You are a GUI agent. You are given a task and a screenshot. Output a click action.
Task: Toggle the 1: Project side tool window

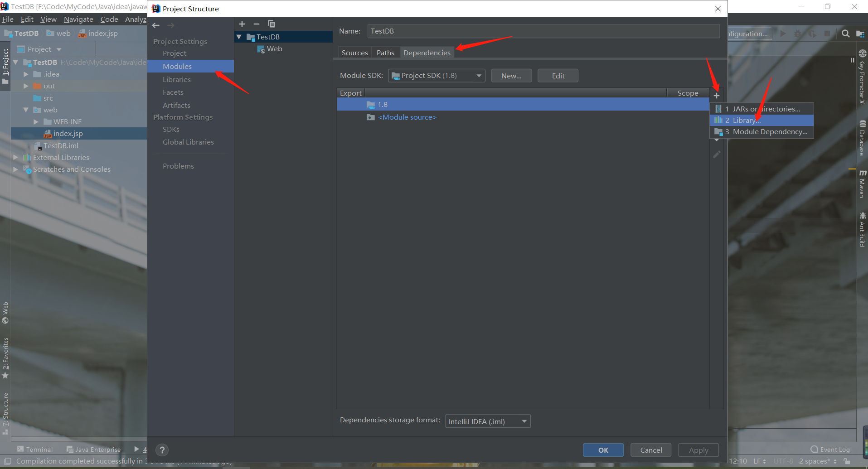(5, 67)
